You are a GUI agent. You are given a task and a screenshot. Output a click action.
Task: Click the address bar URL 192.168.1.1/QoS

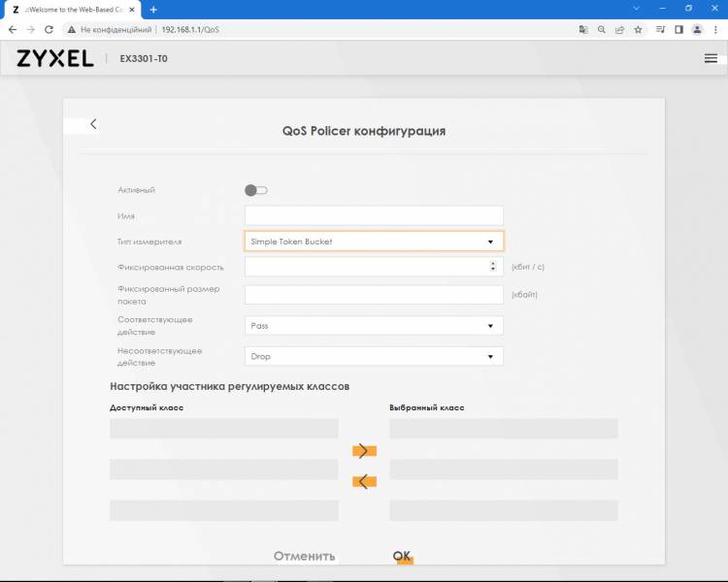coord(190,30)
